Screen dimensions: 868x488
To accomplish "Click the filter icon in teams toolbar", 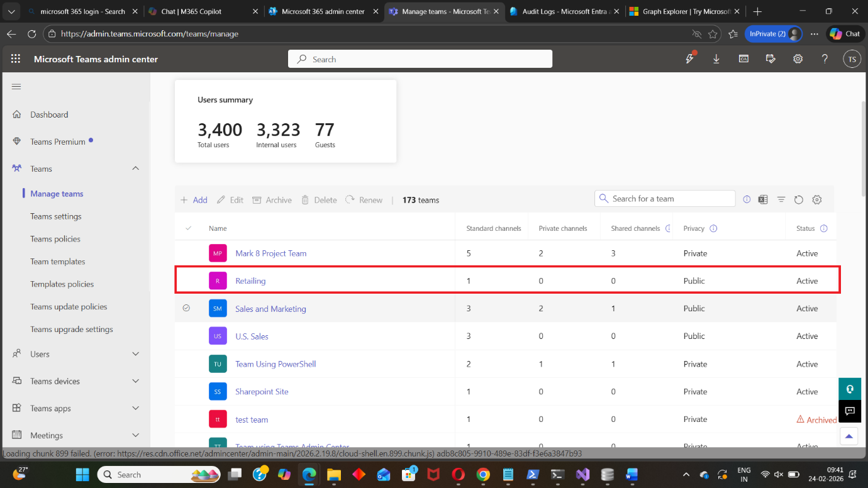I will pyautogui.click(x=781, y=199).
